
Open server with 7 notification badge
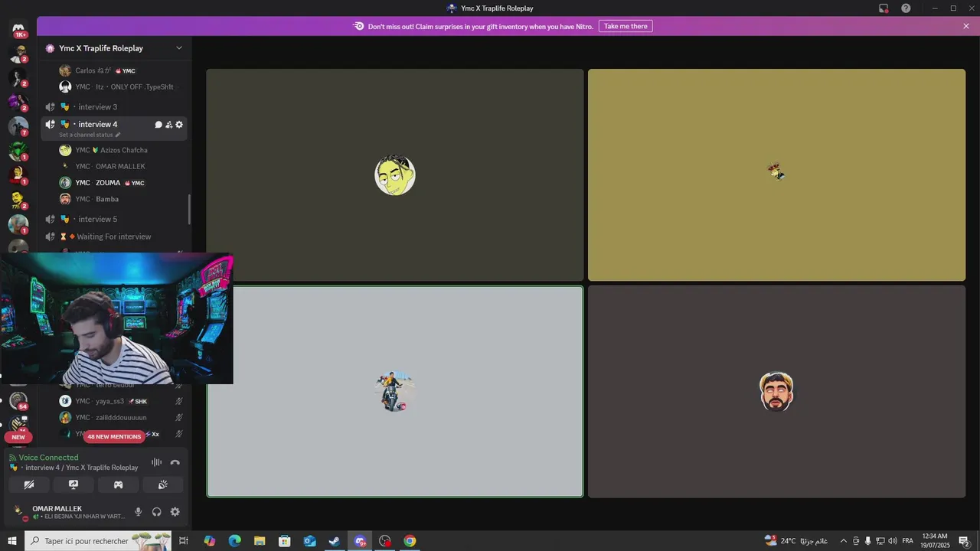click(x=18, y=126)
